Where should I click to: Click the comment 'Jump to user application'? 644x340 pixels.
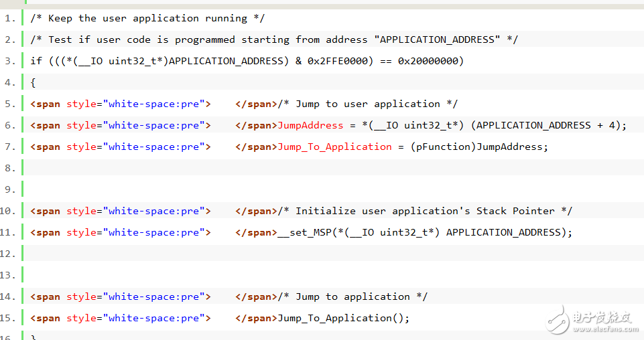tap(368, 104)
